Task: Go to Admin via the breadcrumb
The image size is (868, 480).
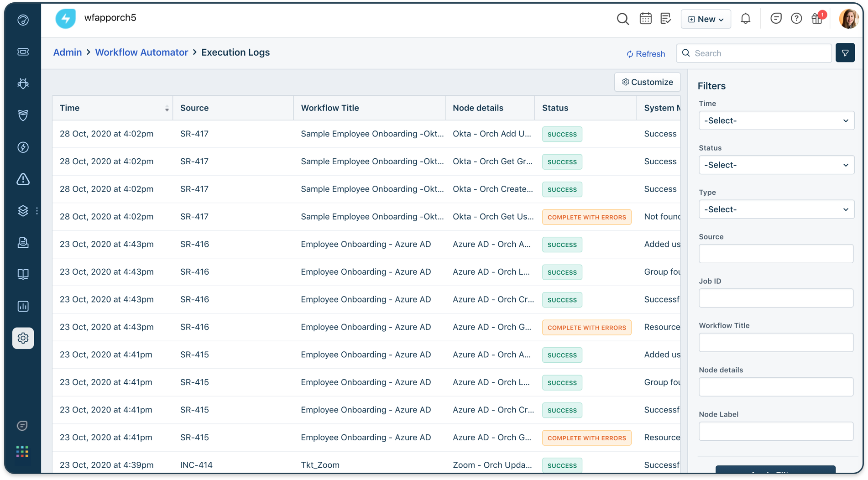Action: 67,52
